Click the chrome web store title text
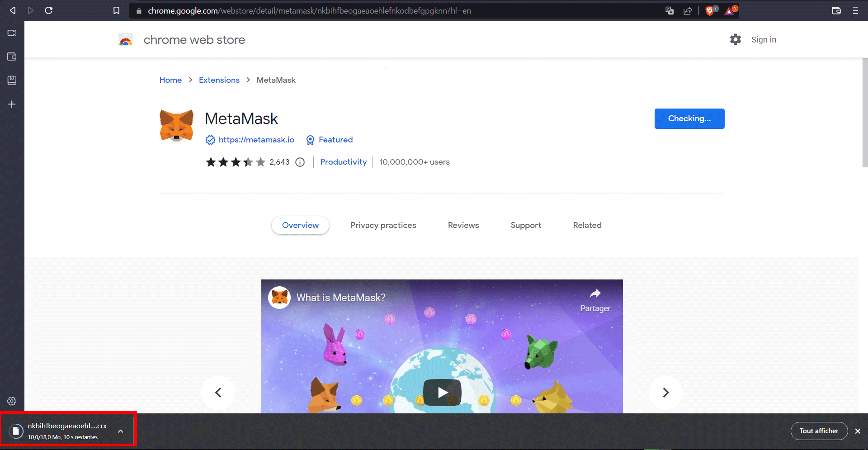Viewport: 868px width, 450px height. tap(194, 40)
